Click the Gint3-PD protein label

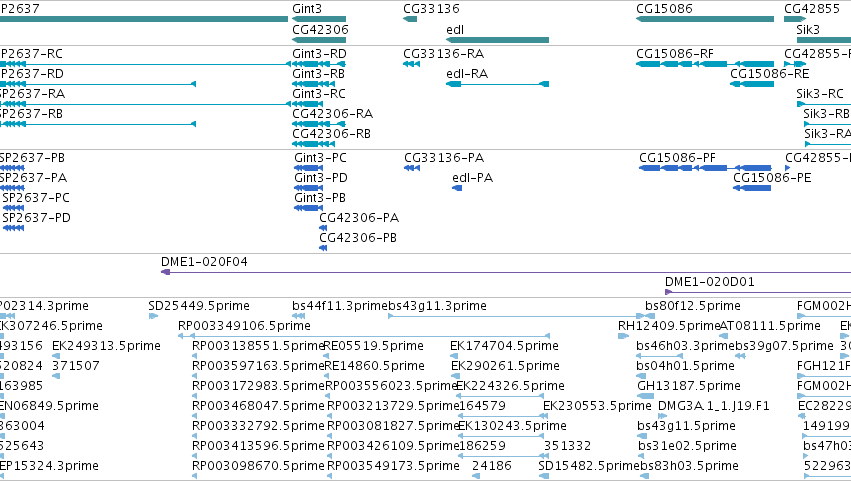click(321, 178)
